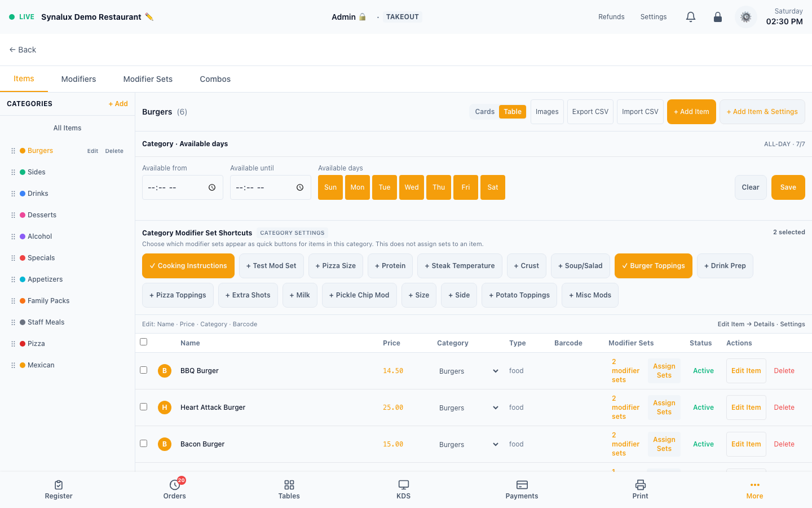The height and width of the screenshot is (508, 812).
Task: Open the Combos tab
Action: (215, 79)
